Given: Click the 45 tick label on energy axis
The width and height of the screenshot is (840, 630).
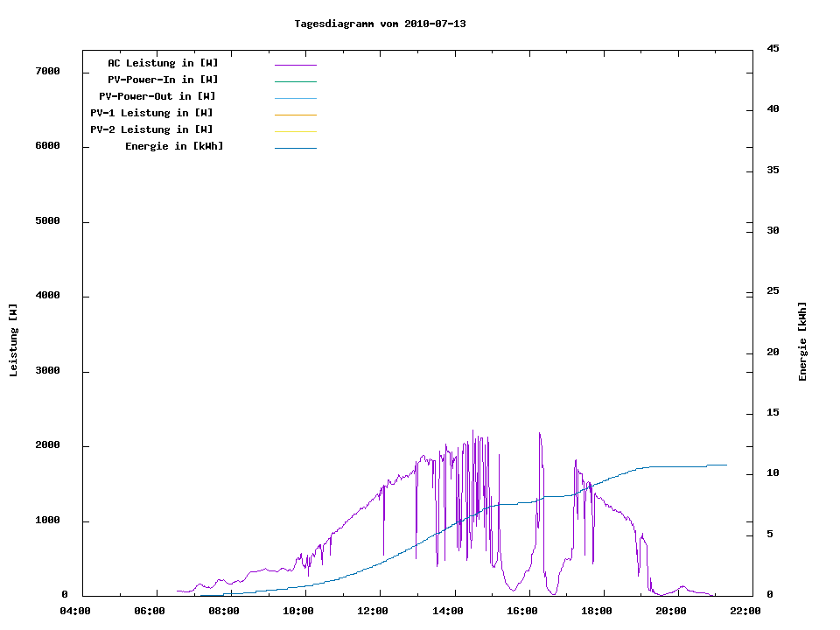Looking at the screenshot, I should (x=773, y=49).
